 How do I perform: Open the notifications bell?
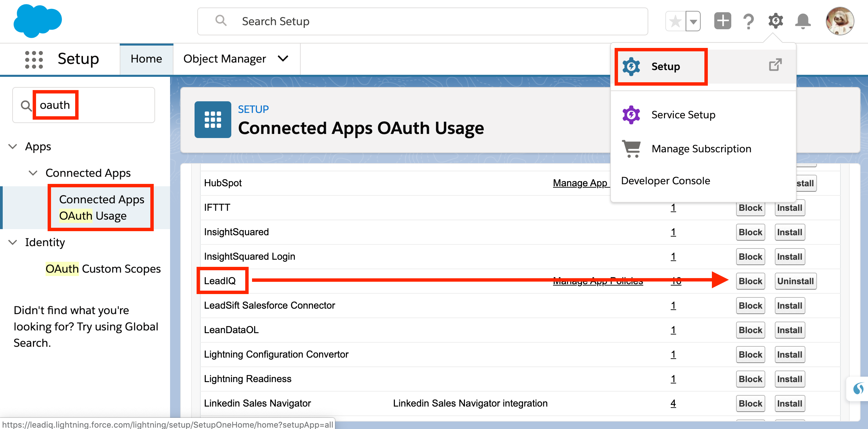(803, 21)
